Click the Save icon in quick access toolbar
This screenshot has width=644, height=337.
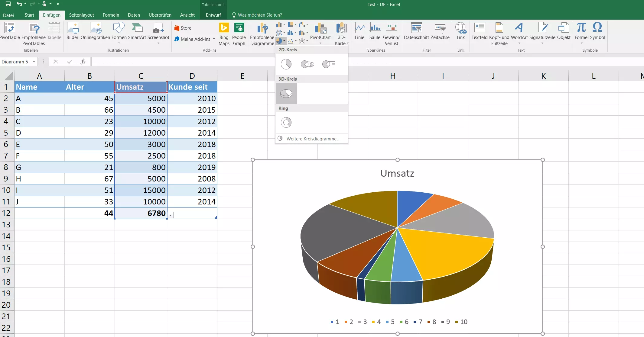(8, 4)
